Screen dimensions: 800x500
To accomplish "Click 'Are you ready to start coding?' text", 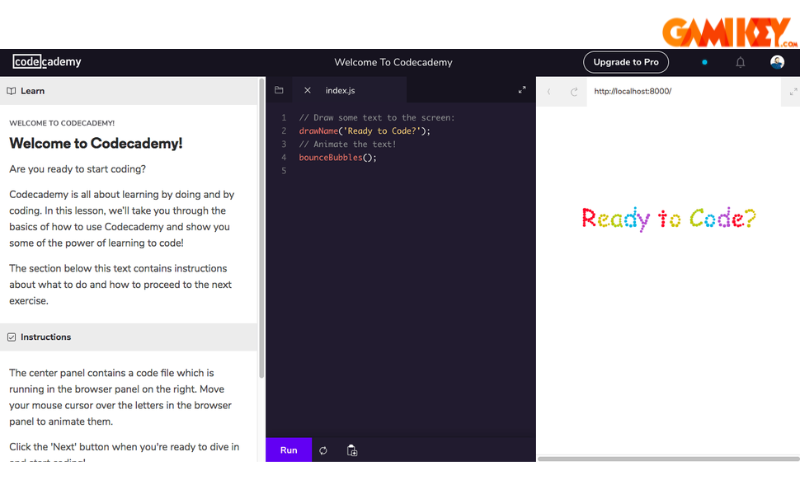I will click(x=78, y=169).
